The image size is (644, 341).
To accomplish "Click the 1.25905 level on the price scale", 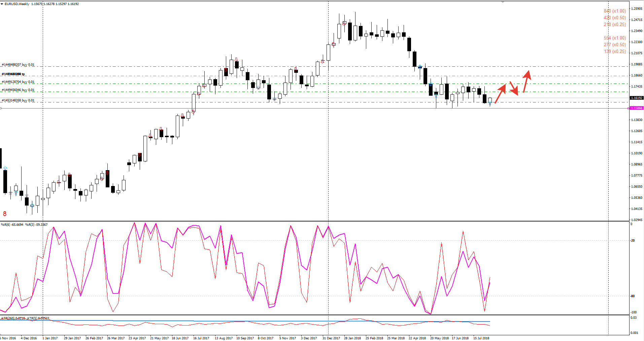I will click(637, 9).
